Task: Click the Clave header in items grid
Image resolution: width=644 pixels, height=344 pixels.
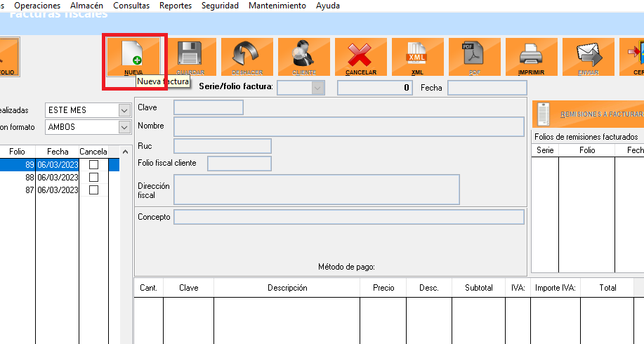Action: (188, 288)
